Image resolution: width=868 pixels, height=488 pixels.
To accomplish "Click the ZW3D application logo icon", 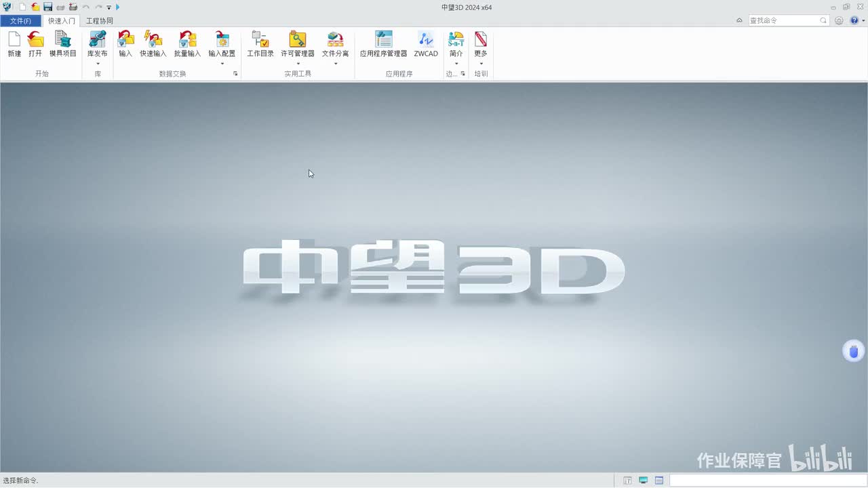I will pos(7,7).
